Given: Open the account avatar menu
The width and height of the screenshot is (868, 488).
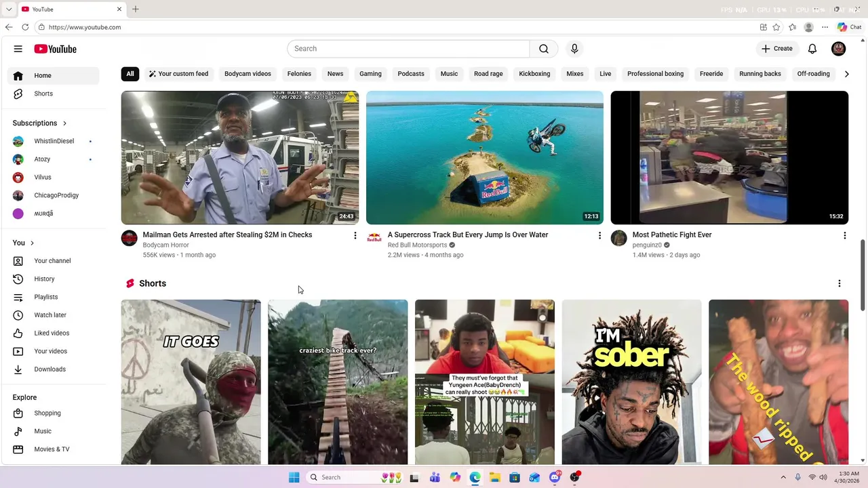Looking at the screenshot, I should coord(839,49).
